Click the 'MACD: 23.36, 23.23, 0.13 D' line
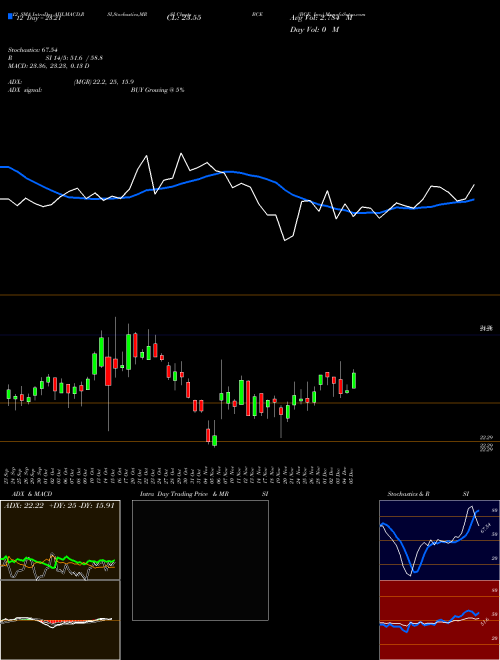 pyautogui.click(x=49, y=66)
